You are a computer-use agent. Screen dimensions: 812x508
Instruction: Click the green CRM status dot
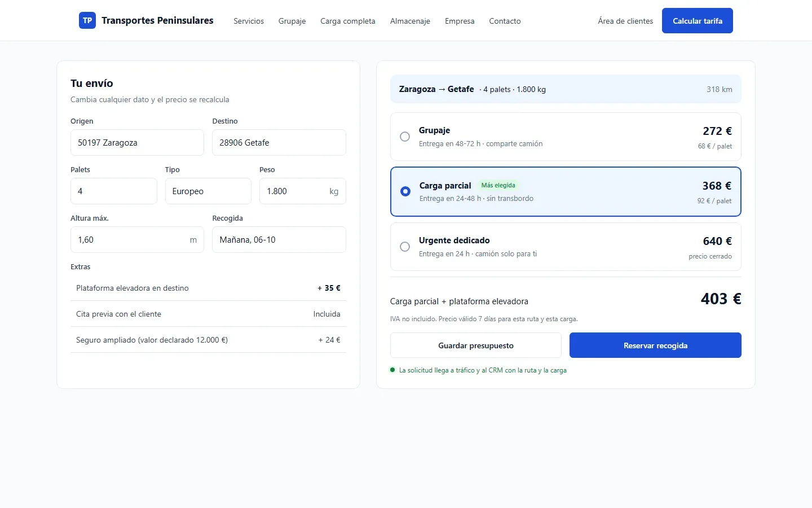[392, 370]
